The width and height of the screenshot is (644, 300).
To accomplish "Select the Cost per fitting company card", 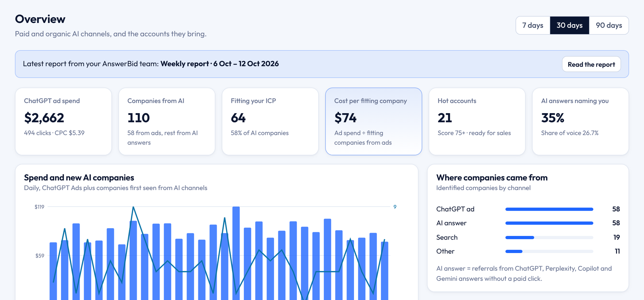I will [374, 121].
